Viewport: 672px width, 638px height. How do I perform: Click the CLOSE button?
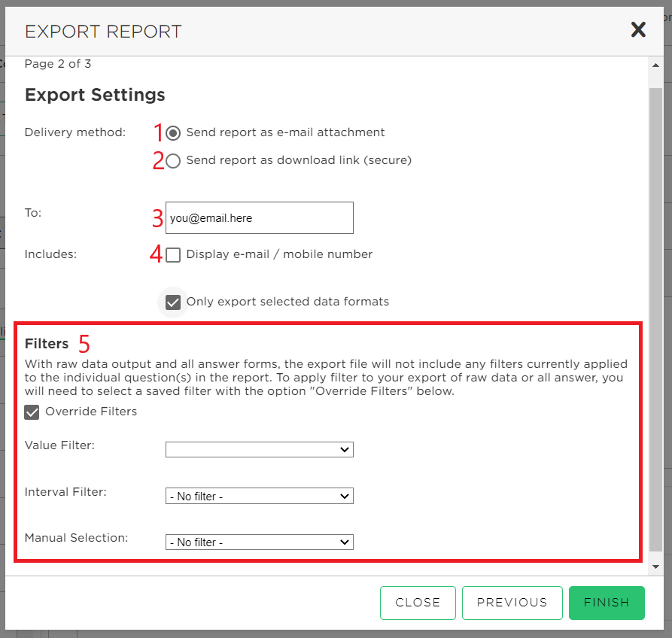point(418,603)
